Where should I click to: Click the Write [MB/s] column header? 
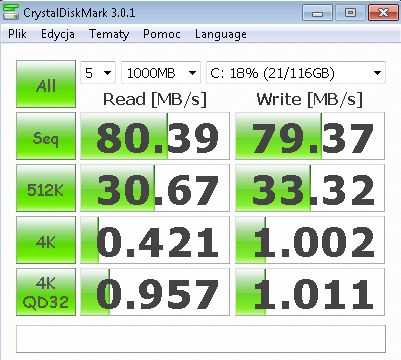coord(309,99)
